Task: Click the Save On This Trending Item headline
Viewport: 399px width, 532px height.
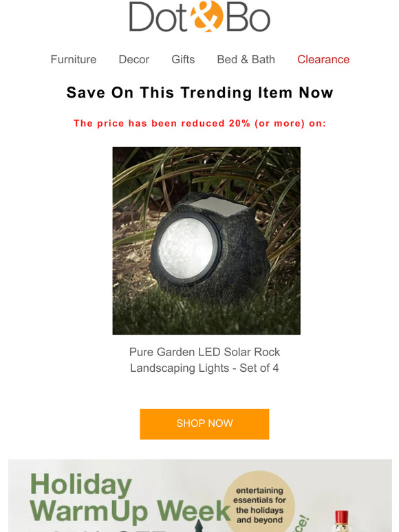Action: 199,93
